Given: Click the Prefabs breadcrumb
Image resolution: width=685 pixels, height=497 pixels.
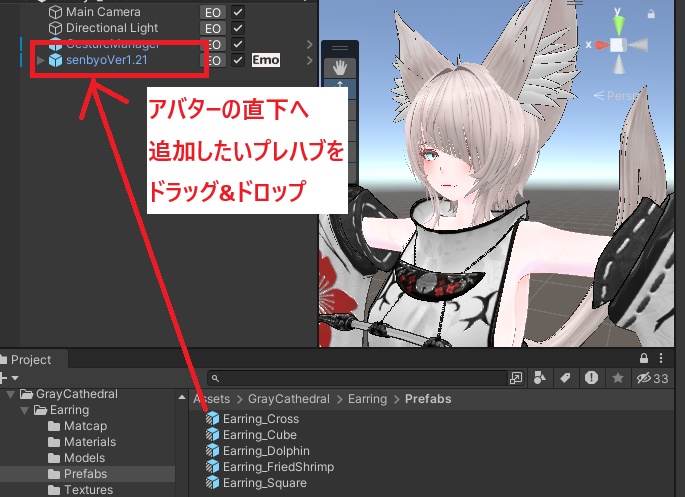Looking at the screenshot, I should click(428, 399).
